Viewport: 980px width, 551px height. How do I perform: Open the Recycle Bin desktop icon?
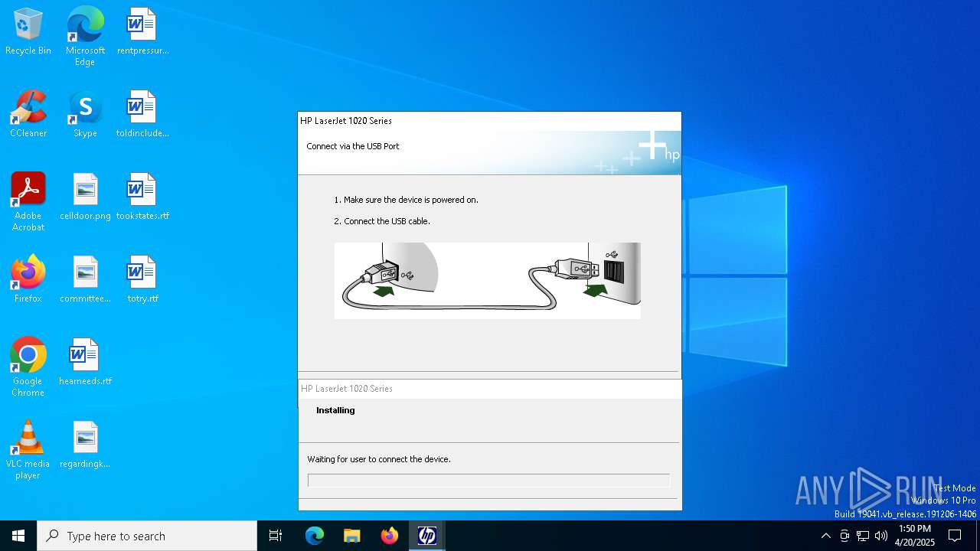pyautogui.click(x=28, y=32)
